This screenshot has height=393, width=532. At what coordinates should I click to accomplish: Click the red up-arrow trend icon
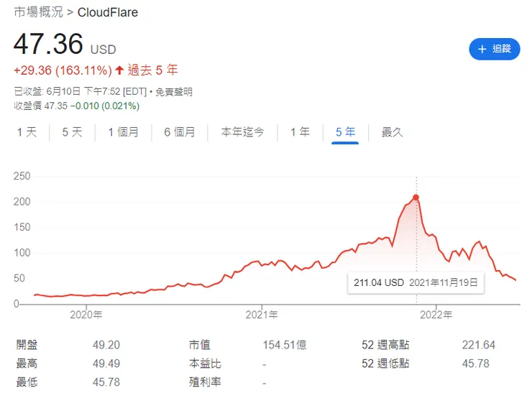click(x=119, y=70)
